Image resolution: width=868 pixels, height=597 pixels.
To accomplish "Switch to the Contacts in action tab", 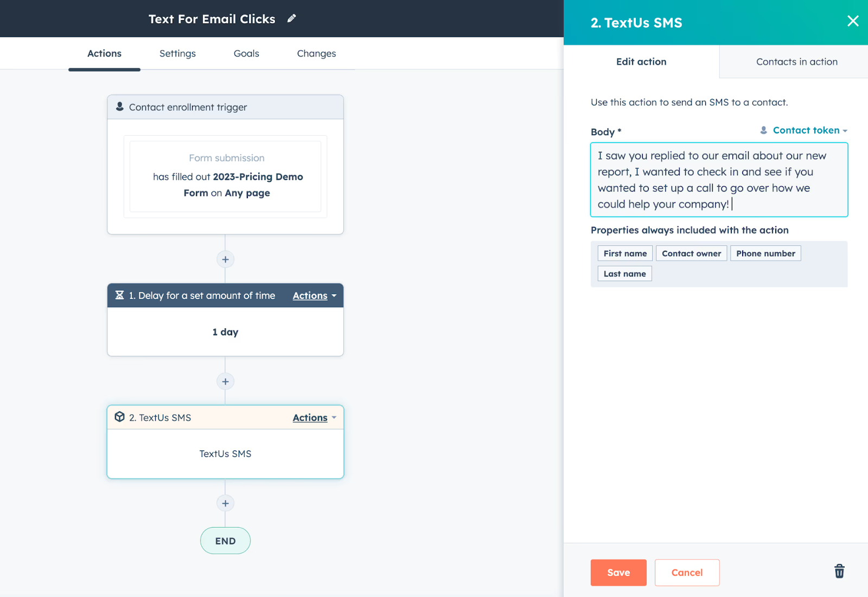I will coord(796,61).
